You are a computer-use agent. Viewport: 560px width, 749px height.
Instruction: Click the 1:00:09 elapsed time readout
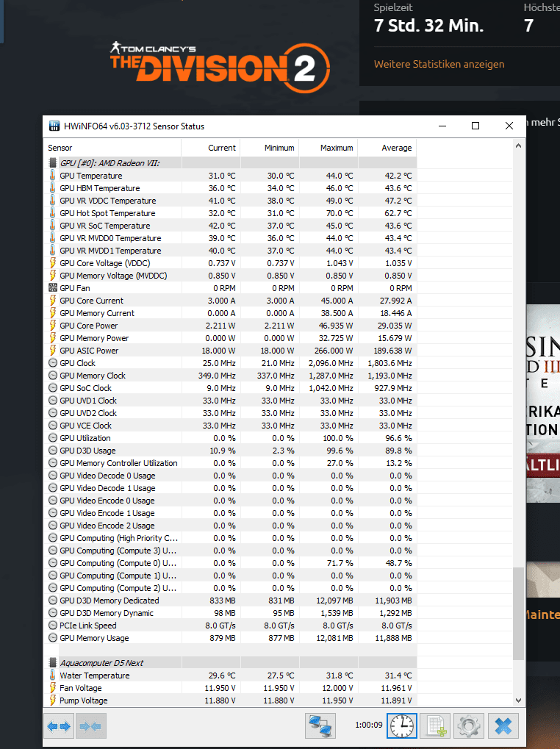tap(369, 725)
